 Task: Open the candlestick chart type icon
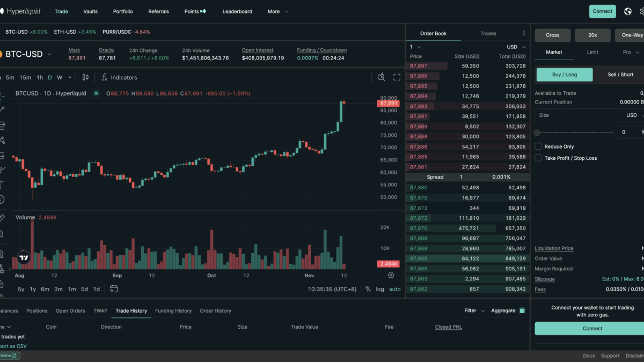point(85,77)
